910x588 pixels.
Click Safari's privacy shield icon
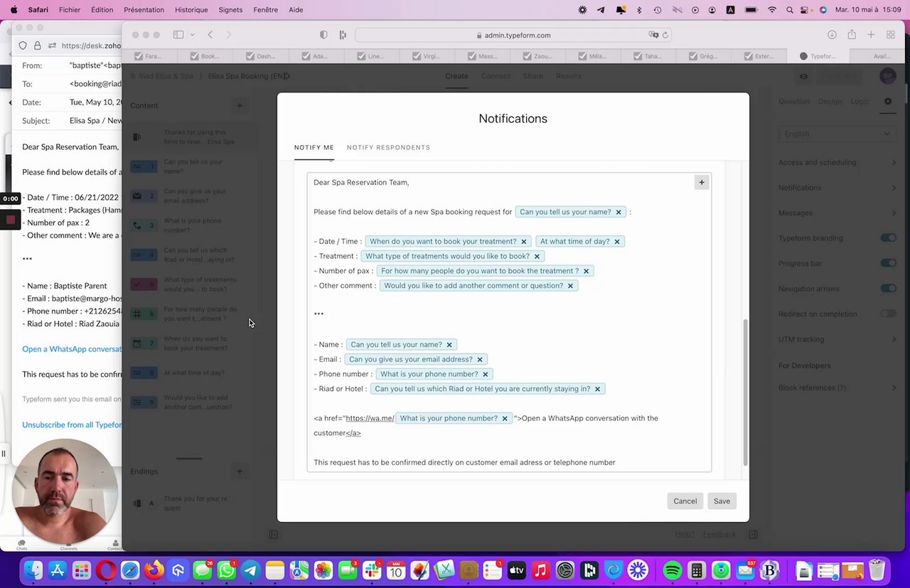point(324,35)
